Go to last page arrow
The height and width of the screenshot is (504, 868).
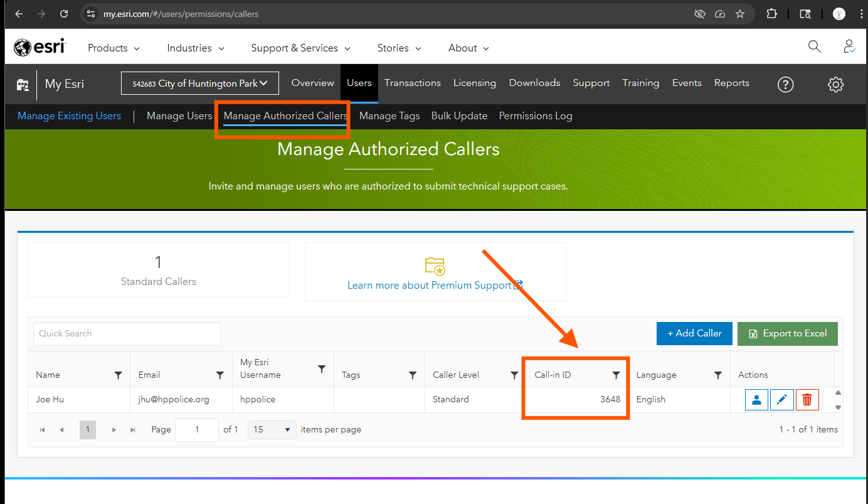133,430
